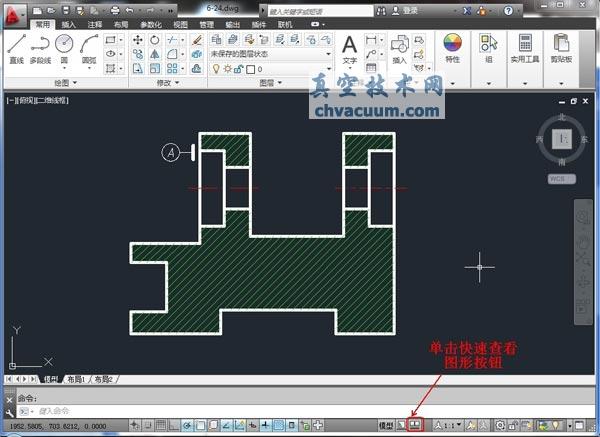Toggle the layer lightbulb on/off icon
The height and width of the screenshot is (437, 600).
(x=215, y=69)
